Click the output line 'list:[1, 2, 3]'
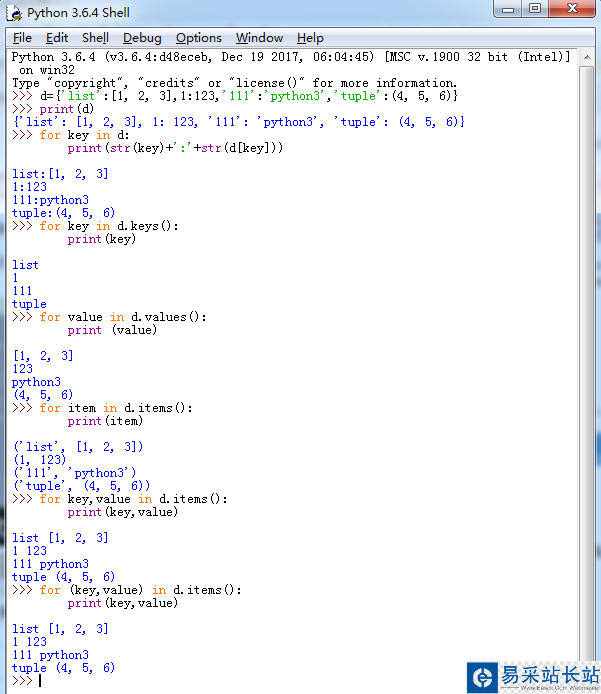This screenshot has width=601, height=694. tap(60, 174)
